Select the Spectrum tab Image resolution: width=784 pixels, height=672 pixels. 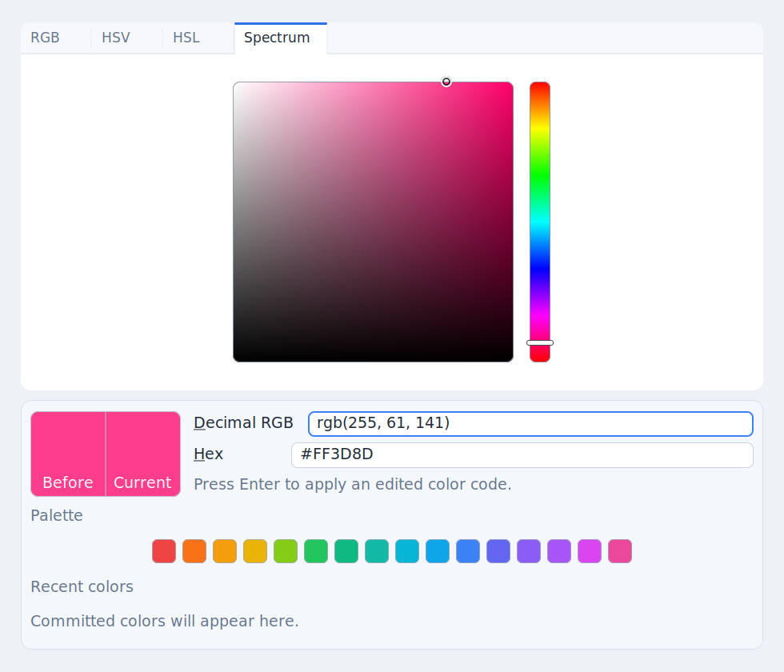click(x=281, y=38)
